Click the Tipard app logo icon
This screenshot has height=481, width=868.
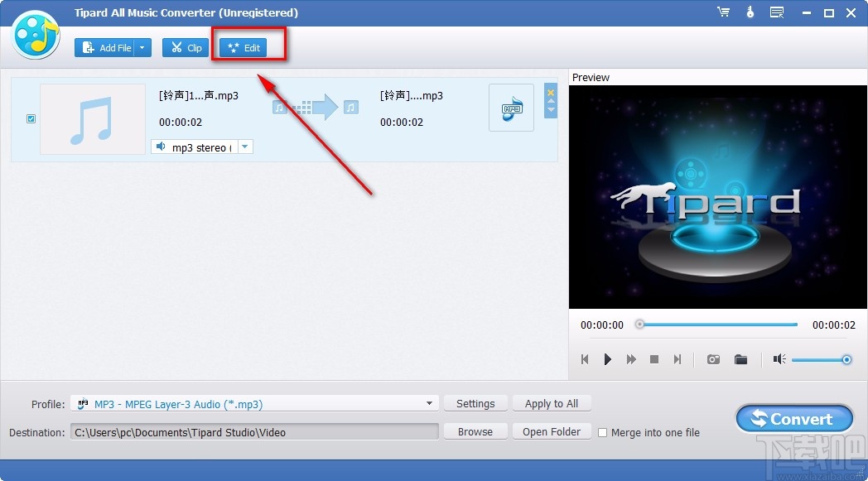36,34
